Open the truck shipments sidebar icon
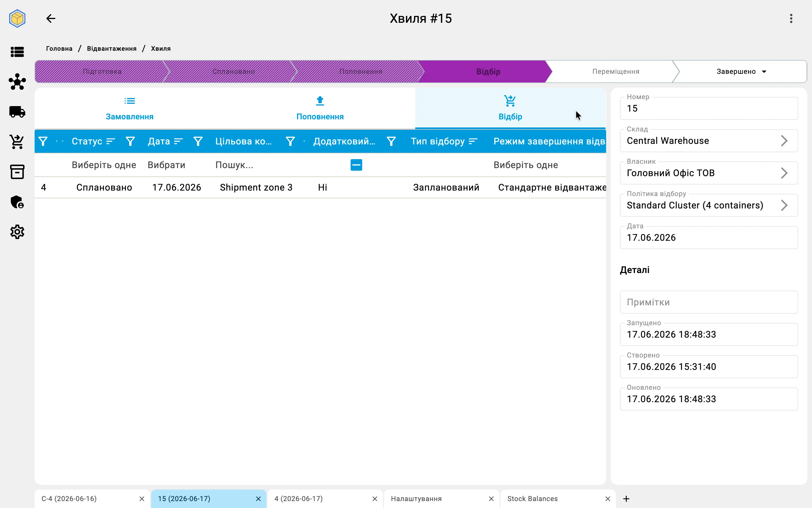 pyautogui.click(x=17, y=112)
